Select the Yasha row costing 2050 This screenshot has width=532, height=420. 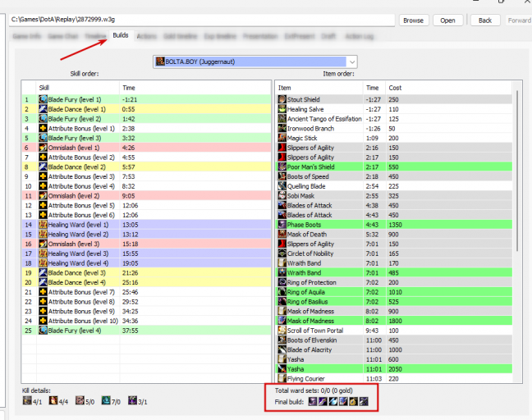[394, 369]
